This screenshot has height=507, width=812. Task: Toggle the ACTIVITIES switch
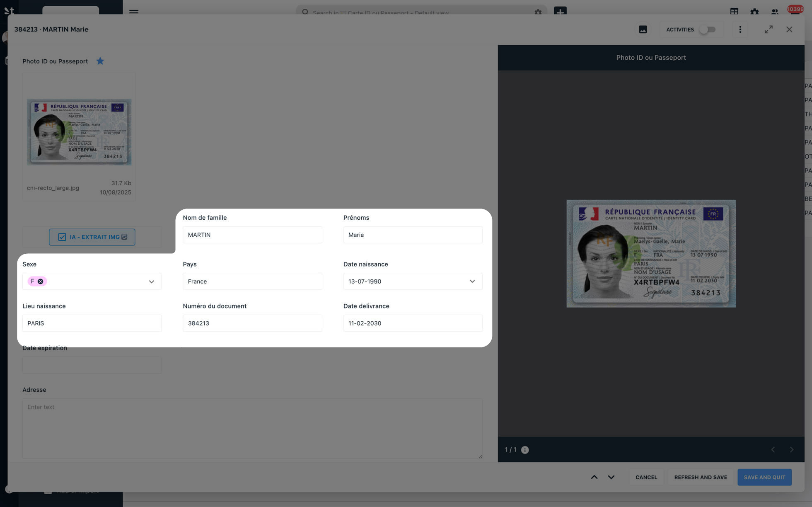pos(708,29)
